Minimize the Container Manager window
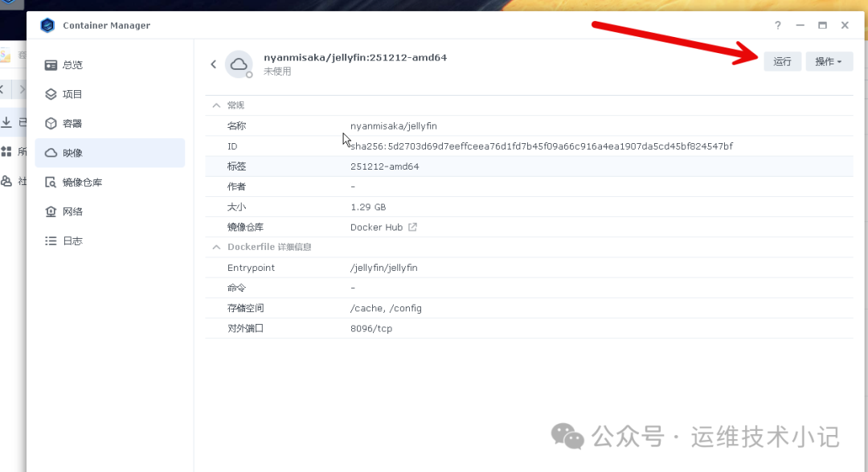The height and width of the screenshot is (472, 868). pos(800,26)
